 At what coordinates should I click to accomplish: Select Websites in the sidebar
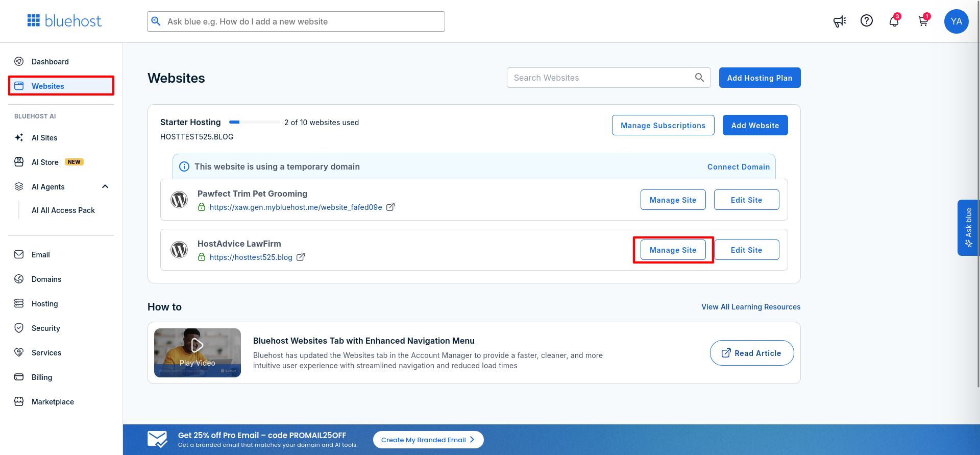click(x=61, y=86)
